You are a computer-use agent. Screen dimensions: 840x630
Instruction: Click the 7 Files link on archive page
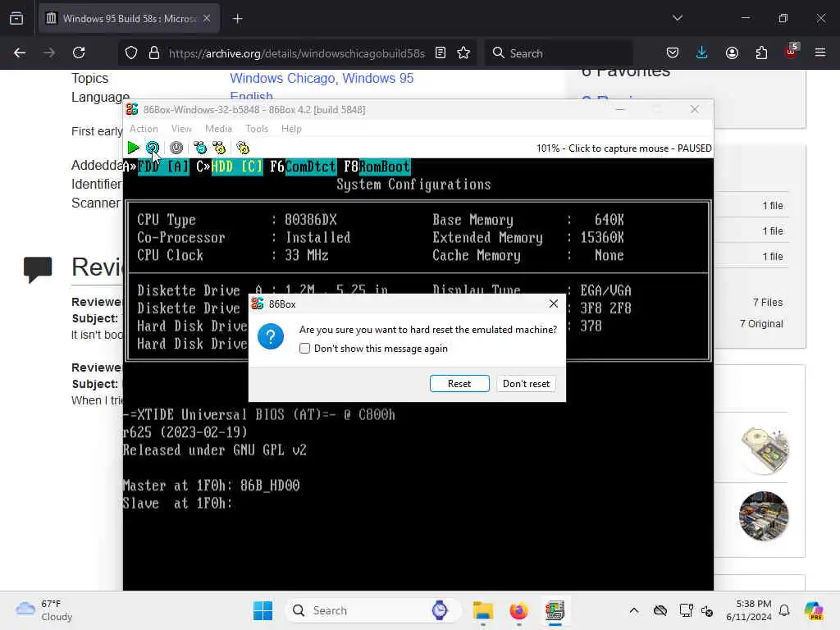point(768,302)
